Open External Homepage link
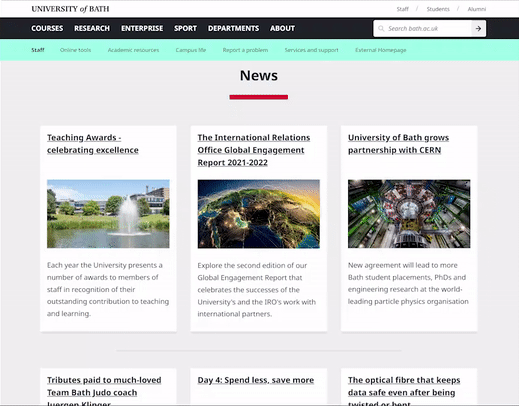The image size is (519, 406). pos(381,50)
